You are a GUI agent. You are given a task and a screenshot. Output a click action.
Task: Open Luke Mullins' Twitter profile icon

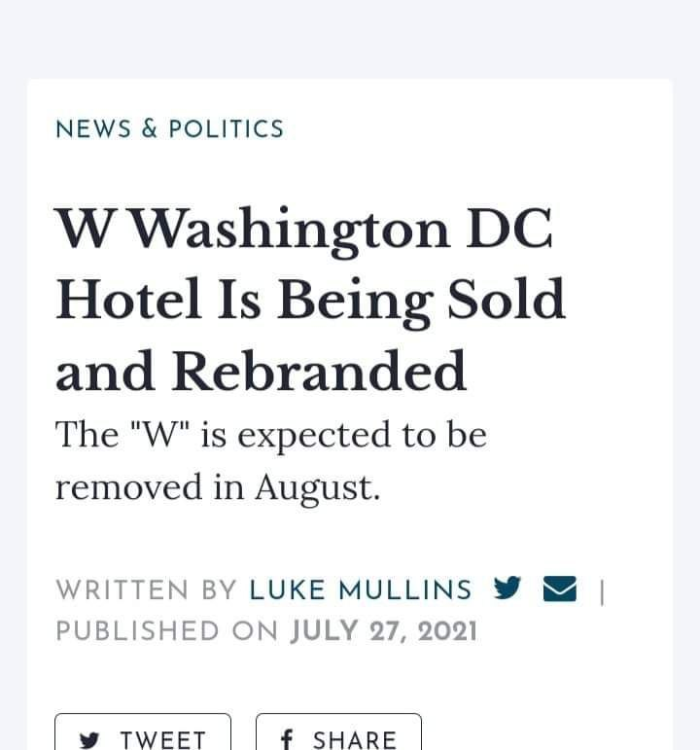coord(507,589)
